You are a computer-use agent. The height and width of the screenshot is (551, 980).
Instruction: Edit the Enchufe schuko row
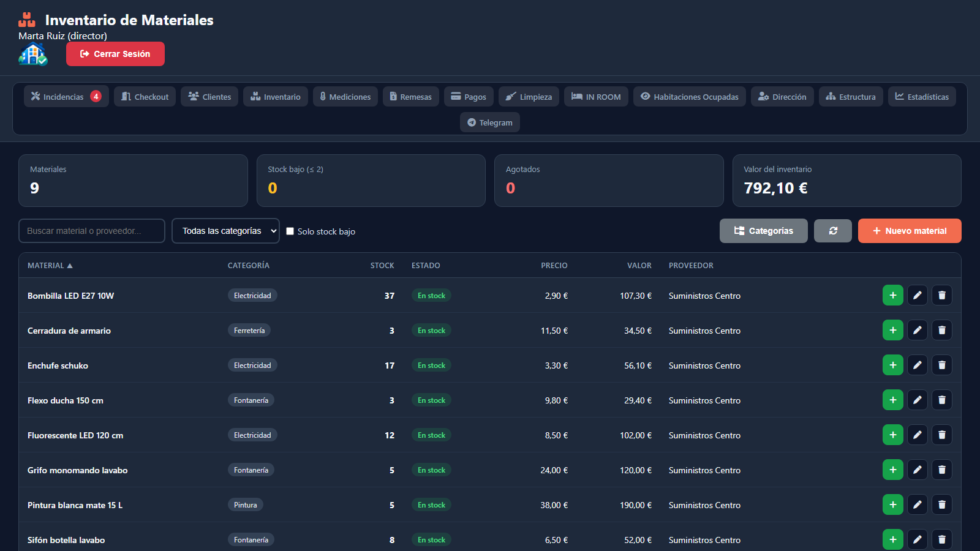[917, 365]
